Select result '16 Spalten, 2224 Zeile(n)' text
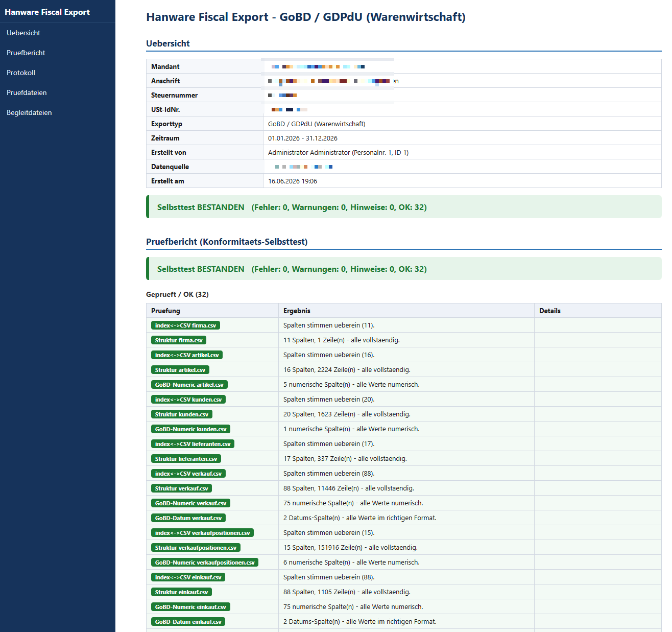The height and width of the screenshot is (632, 672). pos(347,370)
